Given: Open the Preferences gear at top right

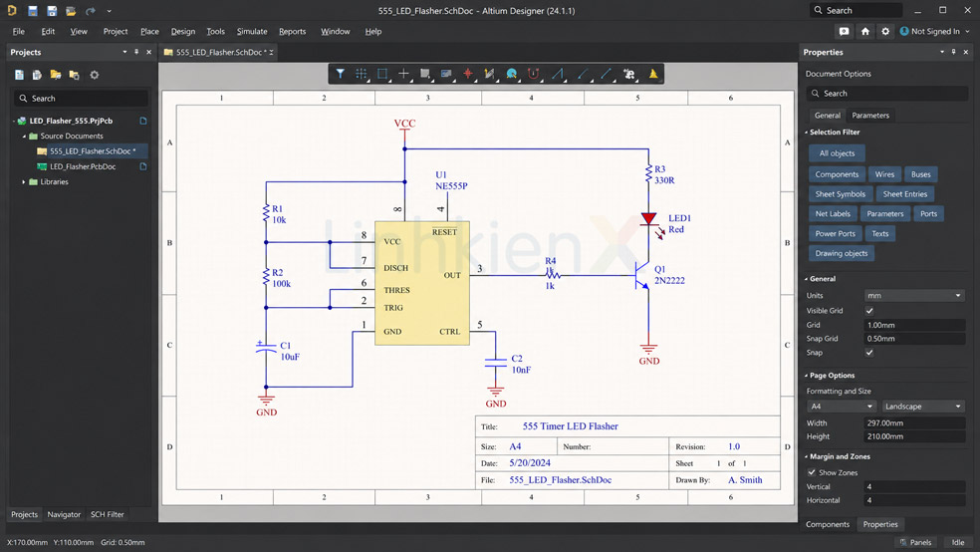Looking at the screenshot, I should coord(885,31).
